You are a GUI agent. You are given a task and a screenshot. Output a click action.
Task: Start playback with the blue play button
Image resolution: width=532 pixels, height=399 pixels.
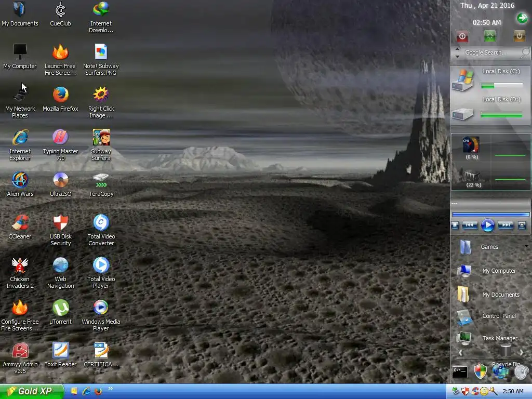tap(488, 225)
